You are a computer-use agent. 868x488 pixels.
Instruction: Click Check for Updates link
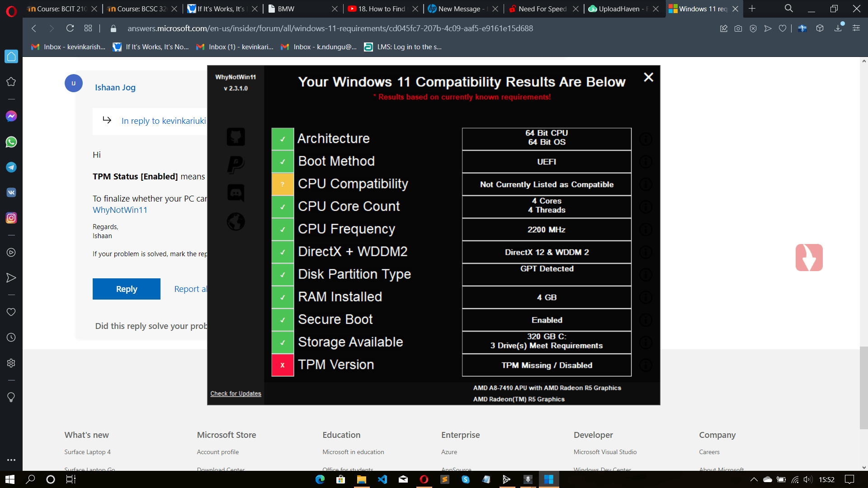coord(236,394)
